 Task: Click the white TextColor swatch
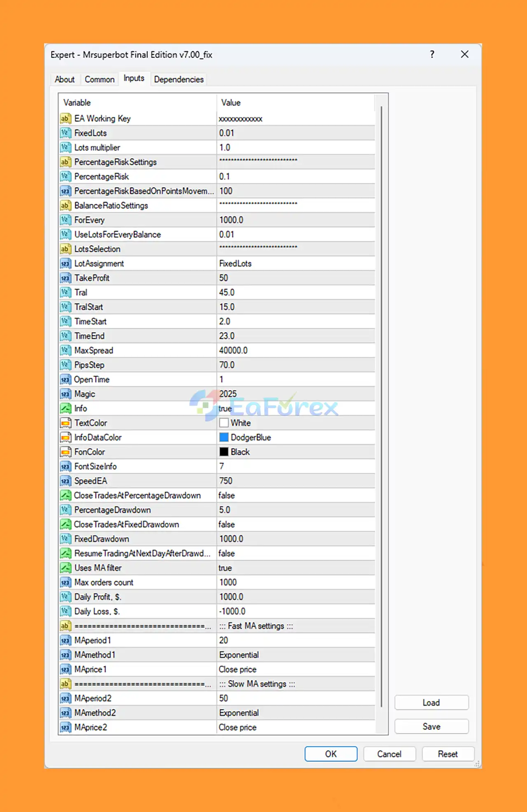[x=224, y=423]
